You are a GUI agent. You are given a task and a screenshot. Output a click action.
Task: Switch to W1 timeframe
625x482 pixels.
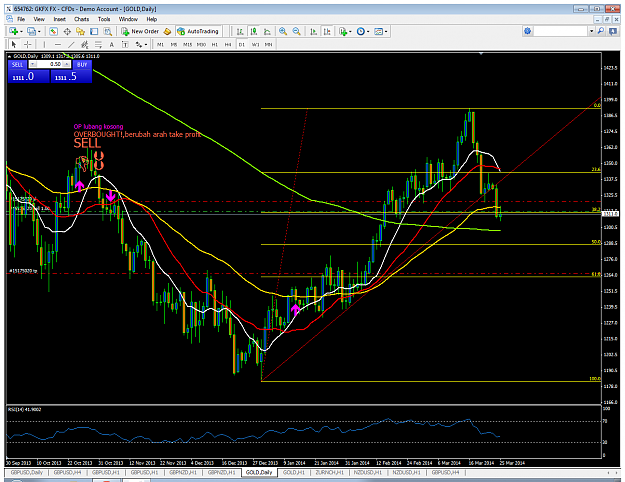coord(255,45)
